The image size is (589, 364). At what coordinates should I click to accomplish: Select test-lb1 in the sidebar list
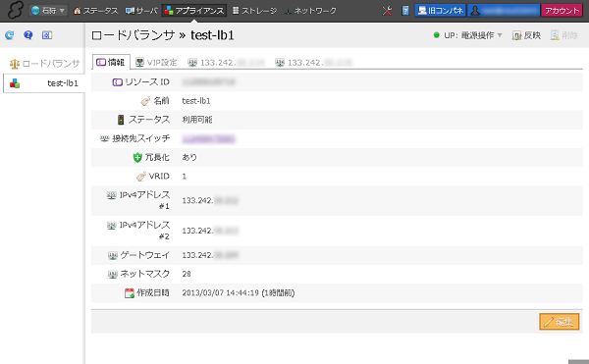coord(44,83)
